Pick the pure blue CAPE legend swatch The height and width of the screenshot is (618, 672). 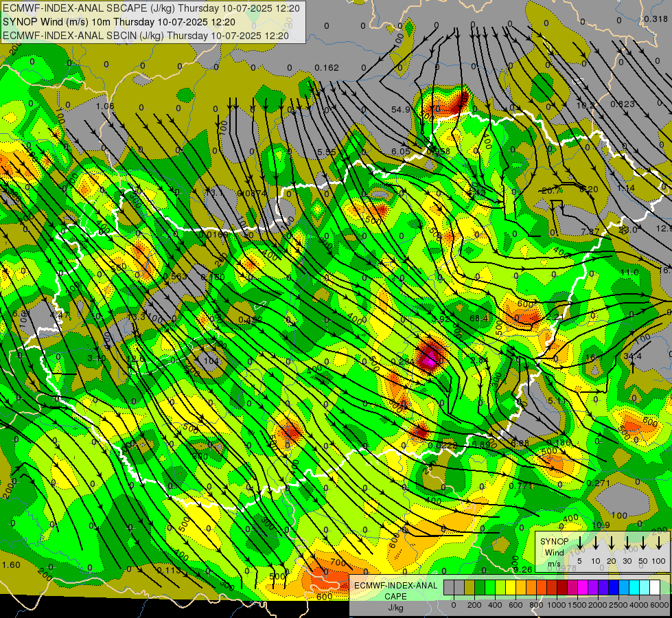(613, 588)
